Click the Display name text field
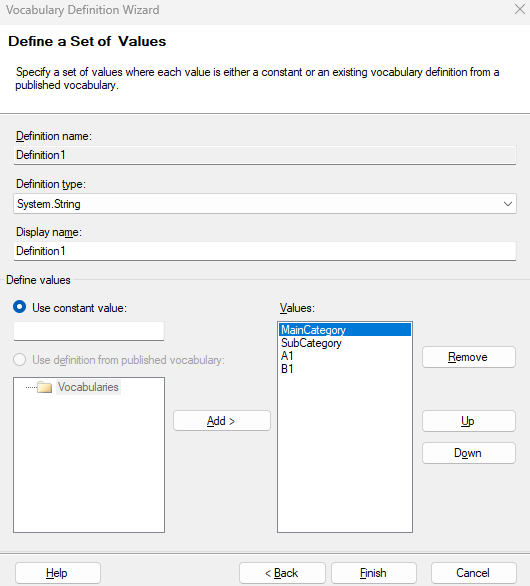The image size is (530, 586). click(265, 251)
